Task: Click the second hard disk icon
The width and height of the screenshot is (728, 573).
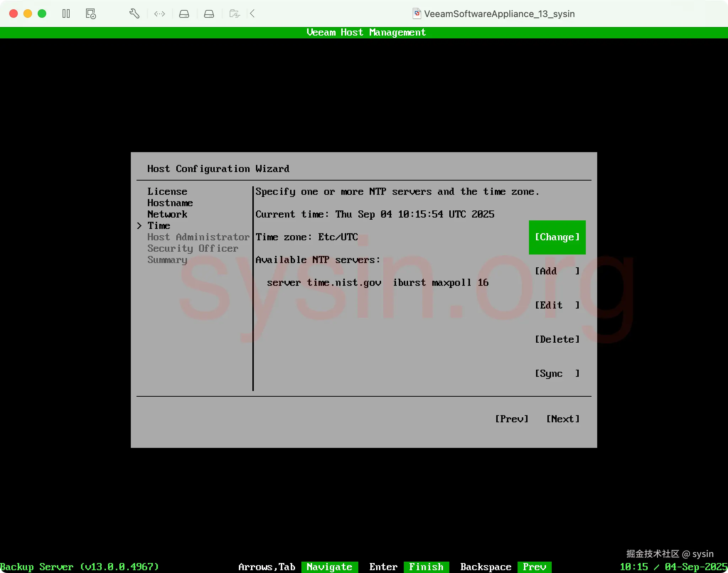Action: 209,14
